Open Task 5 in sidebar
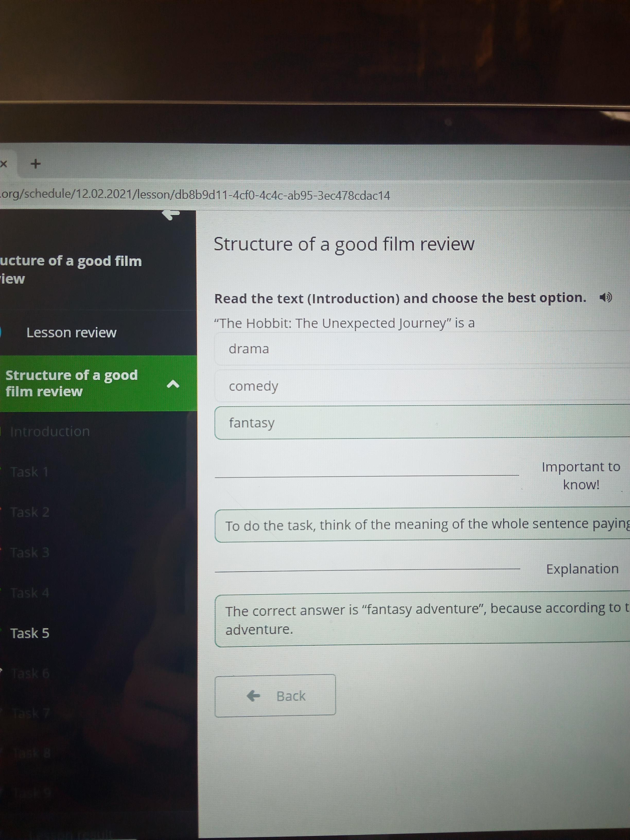The image size is (630, 840). (30, 633)
